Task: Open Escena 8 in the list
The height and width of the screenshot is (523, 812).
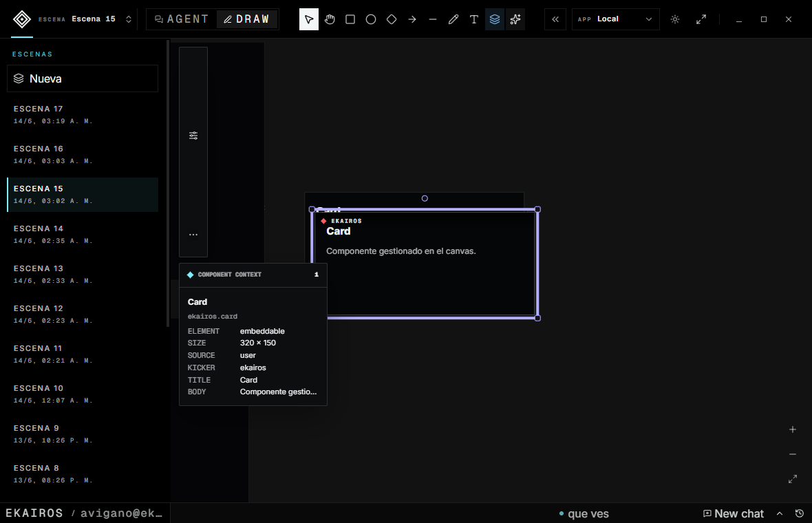Action: 83,473
